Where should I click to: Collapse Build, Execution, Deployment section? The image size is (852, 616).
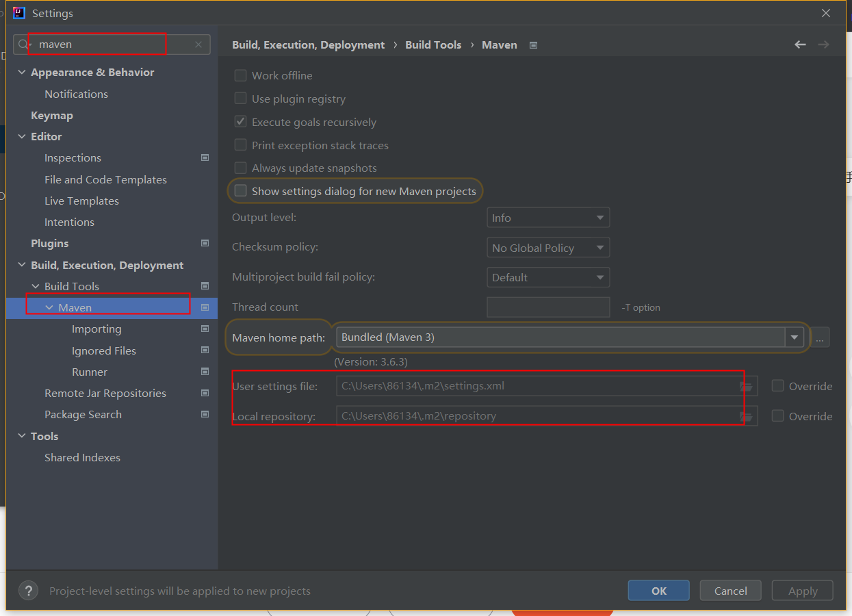[x=22, y=265]
